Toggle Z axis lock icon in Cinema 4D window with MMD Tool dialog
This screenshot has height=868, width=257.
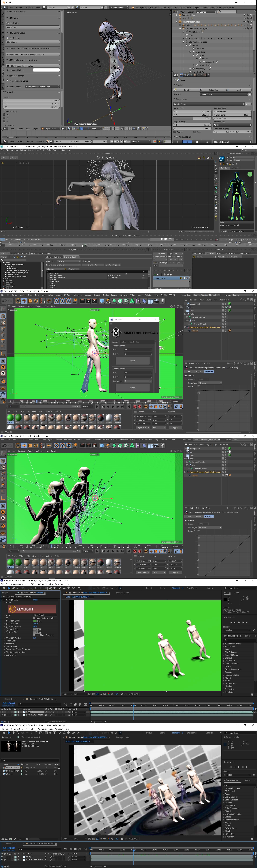[69, 301]
